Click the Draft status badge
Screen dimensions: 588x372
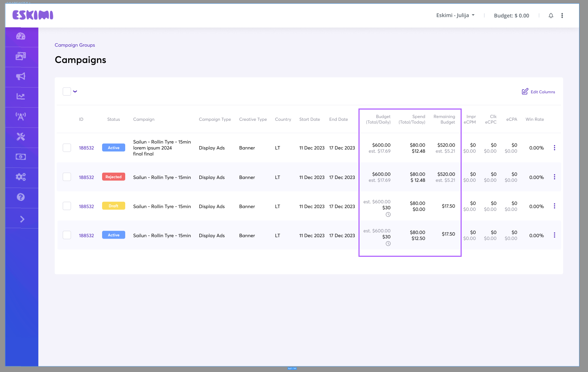point(114,206)
